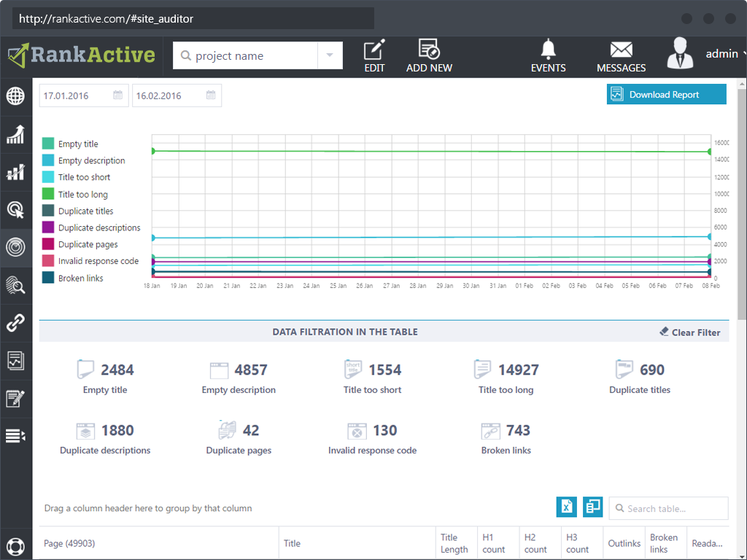
Task: Sort by Broken links column header
Action: (666, 543)
